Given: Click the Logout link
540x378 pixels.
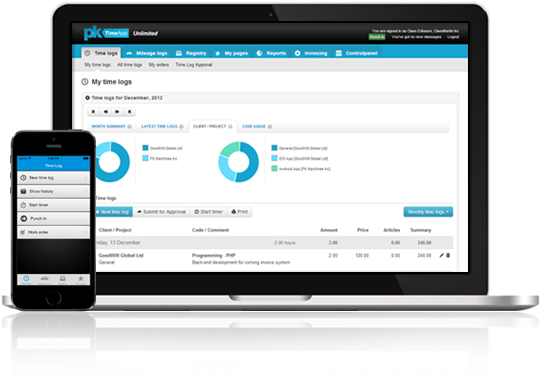Looking at the screenshot, I should click(453, 37).
